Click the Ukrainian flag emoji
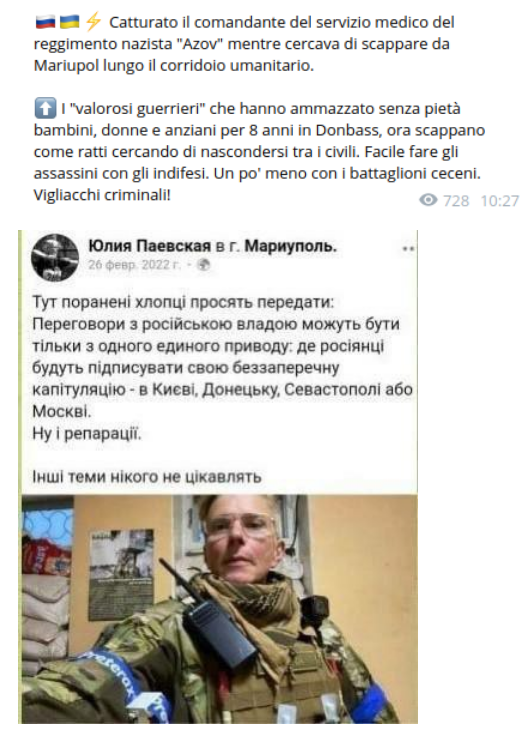This screenshot has height=733, width=527. (x=69, y=22)
